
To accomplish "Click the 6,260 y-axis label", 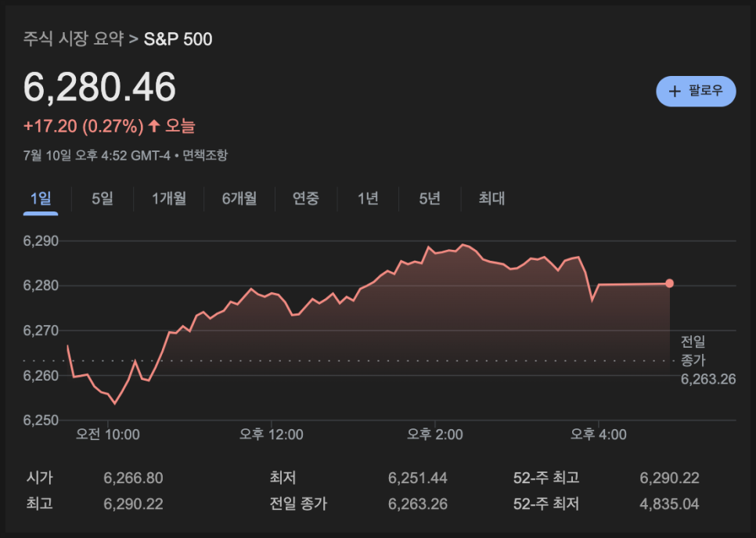I will tap(41, 375).
